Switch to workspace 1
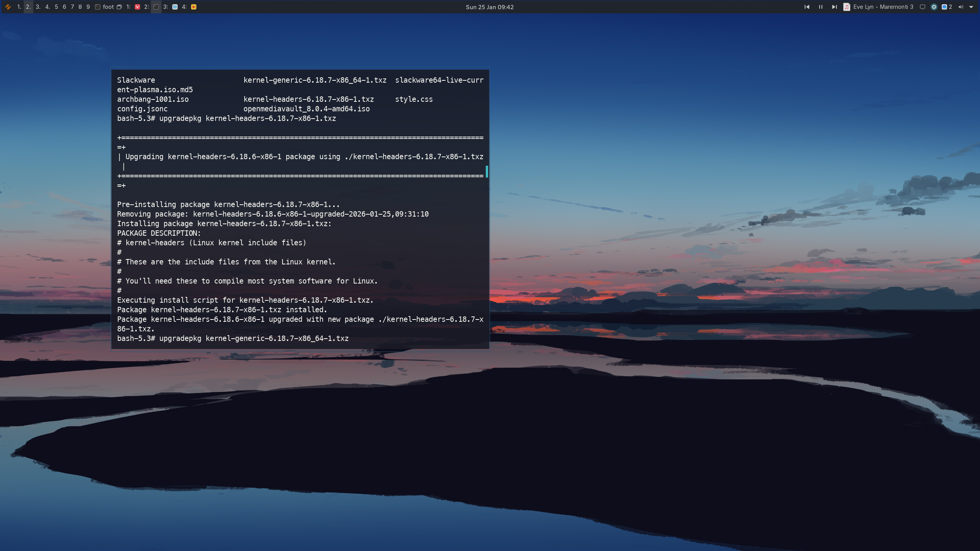This screenshot has width=980, height=551. point(19,7)
